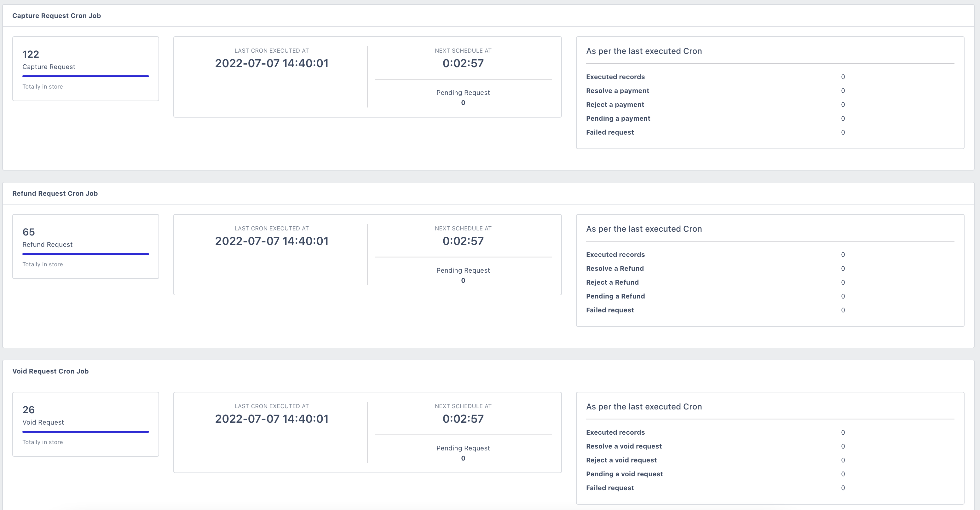This screenshot has width=980, height=510.
Task: Click the Pending a payment row label
Action: click(618, 119)
